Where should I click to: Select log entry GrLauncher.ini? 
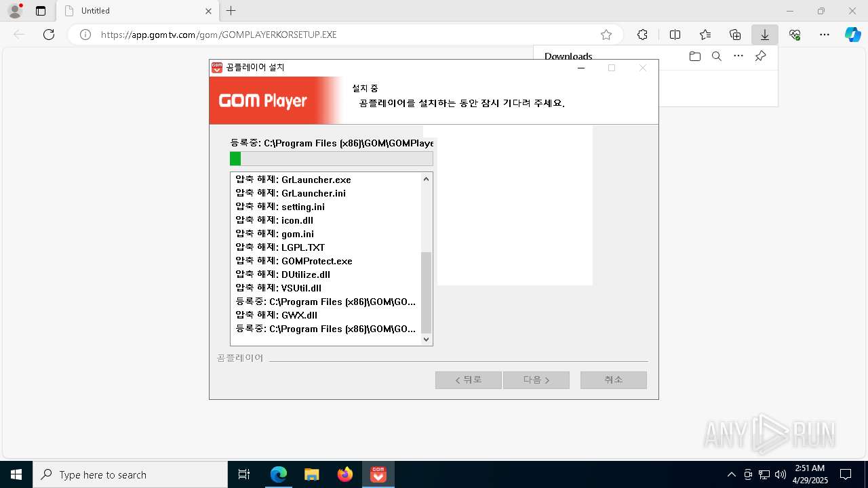click(290, 193)
